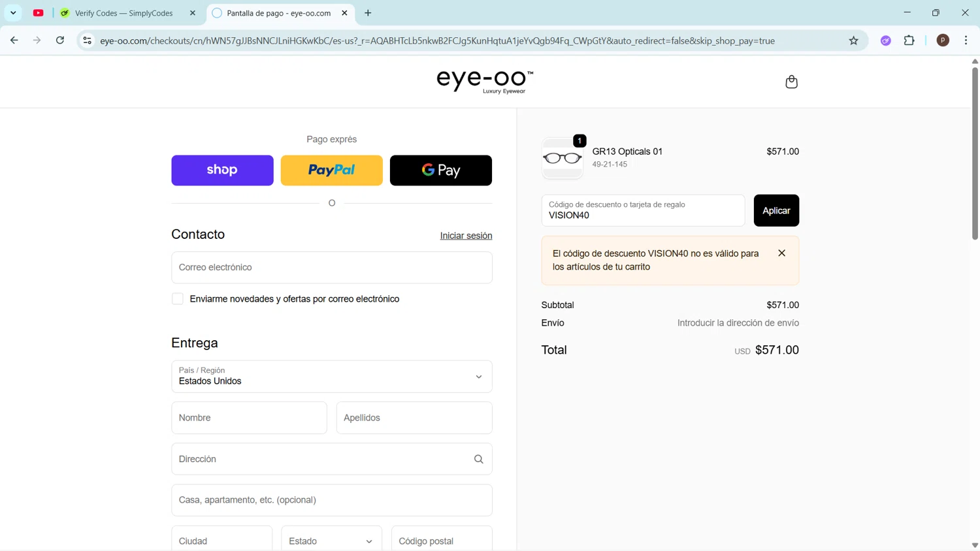
Task: Click the Subtotal label
Action: (557, 305)
